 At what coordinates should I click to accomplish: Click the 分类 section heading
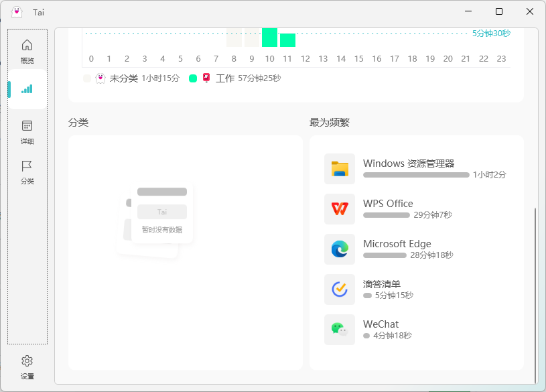click(78, 123)
